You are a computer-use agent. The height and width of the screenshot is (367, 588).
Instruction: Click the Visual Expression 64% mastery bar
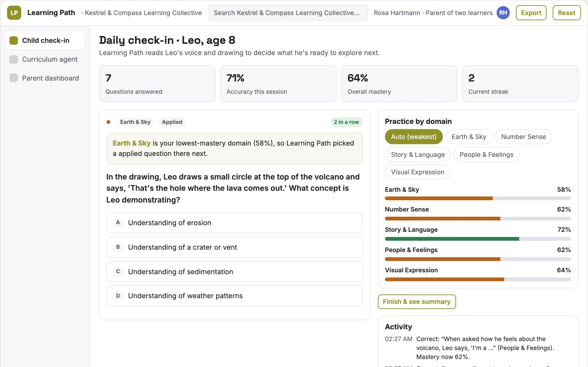click(x=478, y=279)
